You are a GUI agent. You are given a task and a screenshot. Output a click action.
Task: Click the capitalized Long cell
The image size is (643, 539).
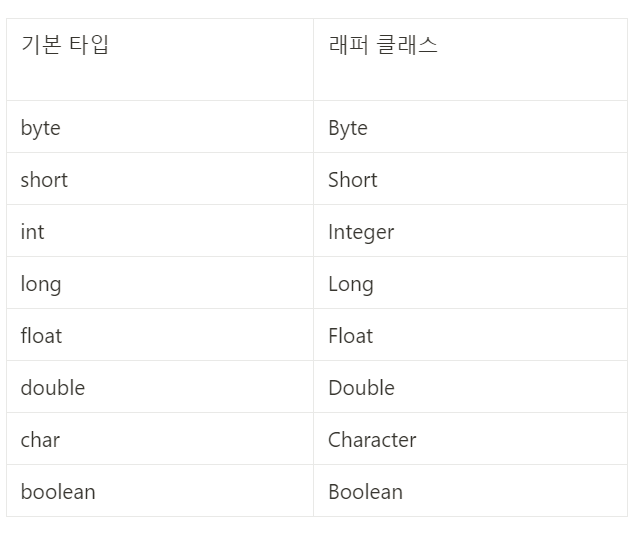point(470,283)
